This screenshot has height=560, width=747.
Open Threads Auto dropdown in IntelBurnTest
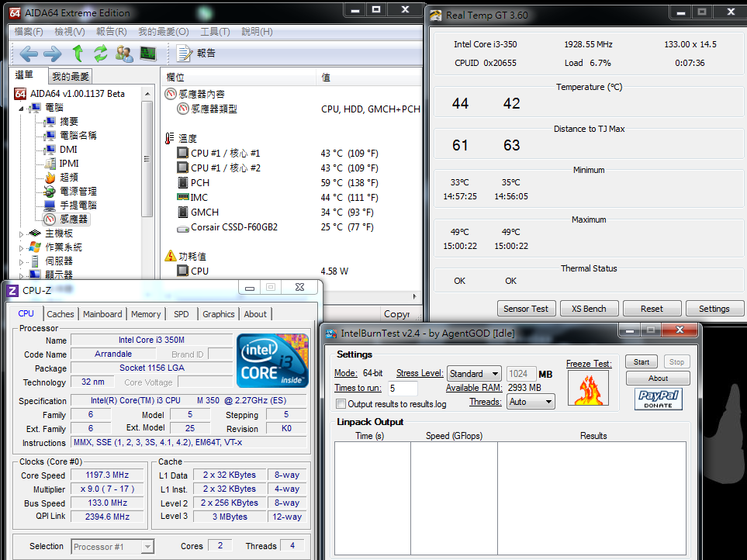[531, 402]
